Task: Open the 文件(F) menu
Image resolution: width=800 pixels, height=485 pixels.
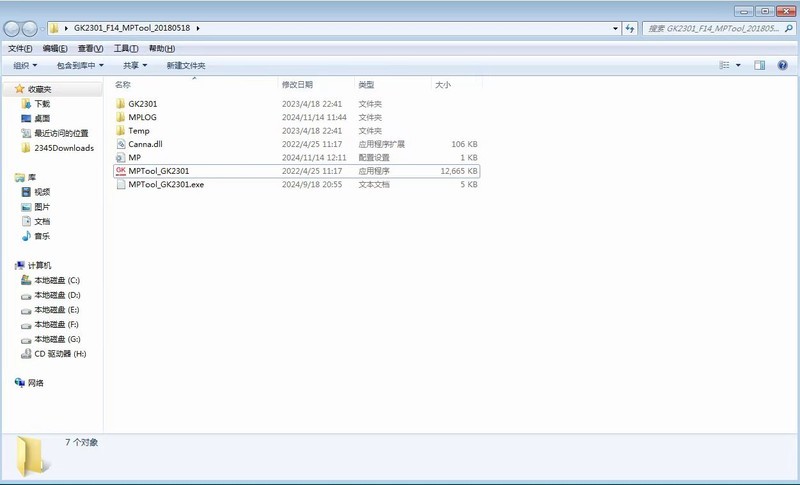Action: click(20, 48)
